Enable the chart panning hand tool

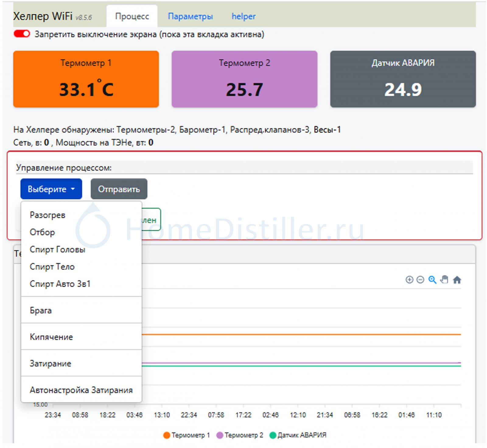click(444, 279)
